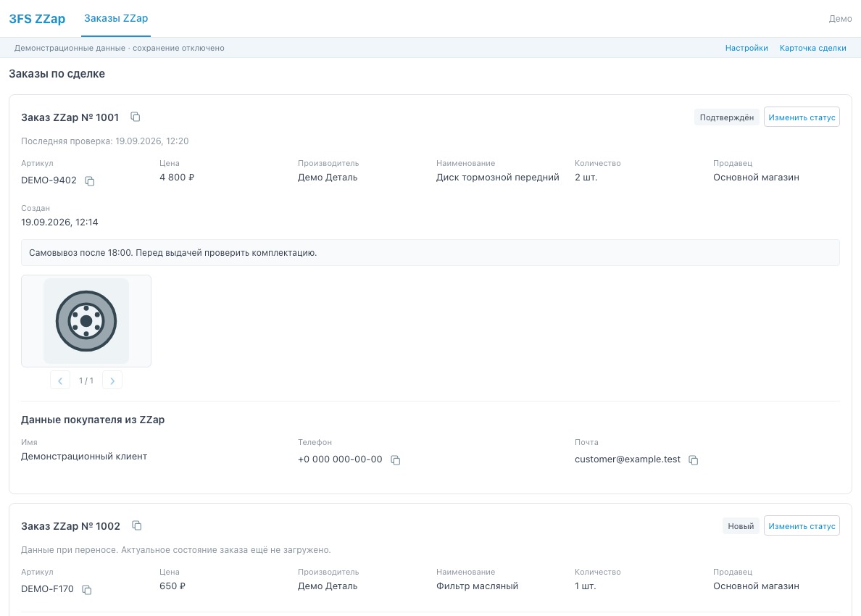
Task: Open the Карточка сделки link
Action: pos(812,48)
